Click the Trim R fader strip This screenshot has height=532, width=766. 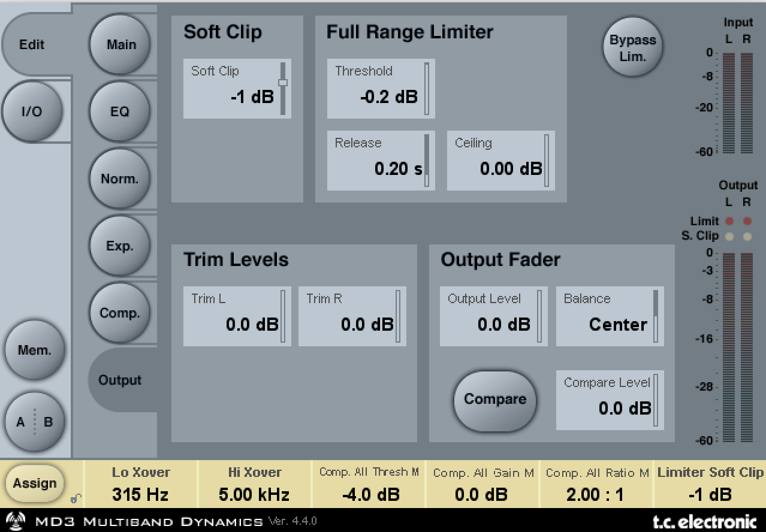[x=399, y=316]
